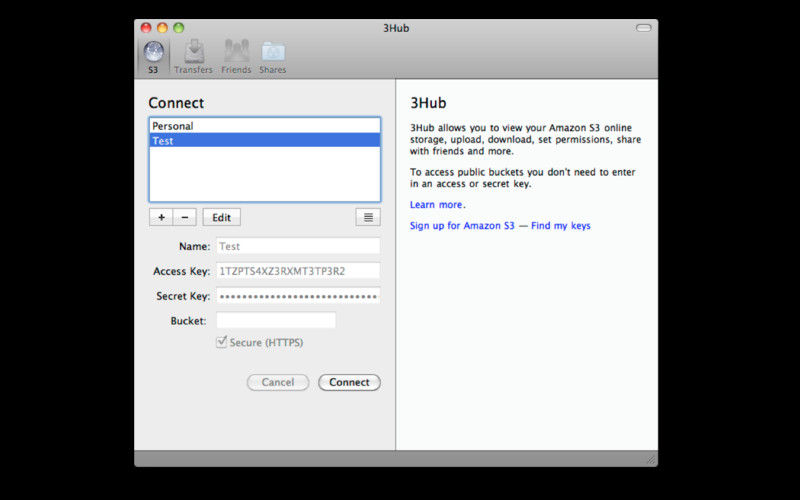This screenshot has width=800, height=500.
Task: Remove selected connection with minus button
Action: 185,217
